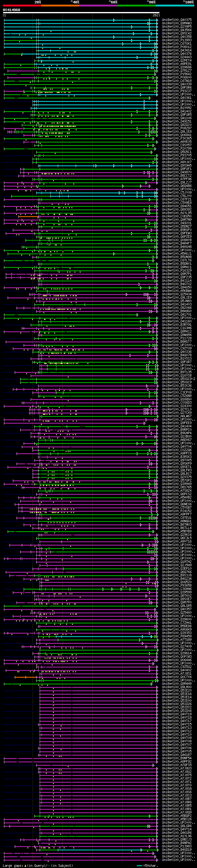197x868 pixels.
Task: Select the UniRef100_Q41402 label
Action: pyautogui.click(x=177, y=111)
